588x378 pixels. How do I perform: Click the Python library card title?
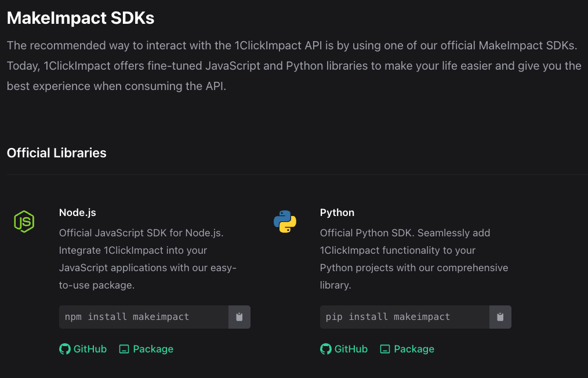point(337,213)
